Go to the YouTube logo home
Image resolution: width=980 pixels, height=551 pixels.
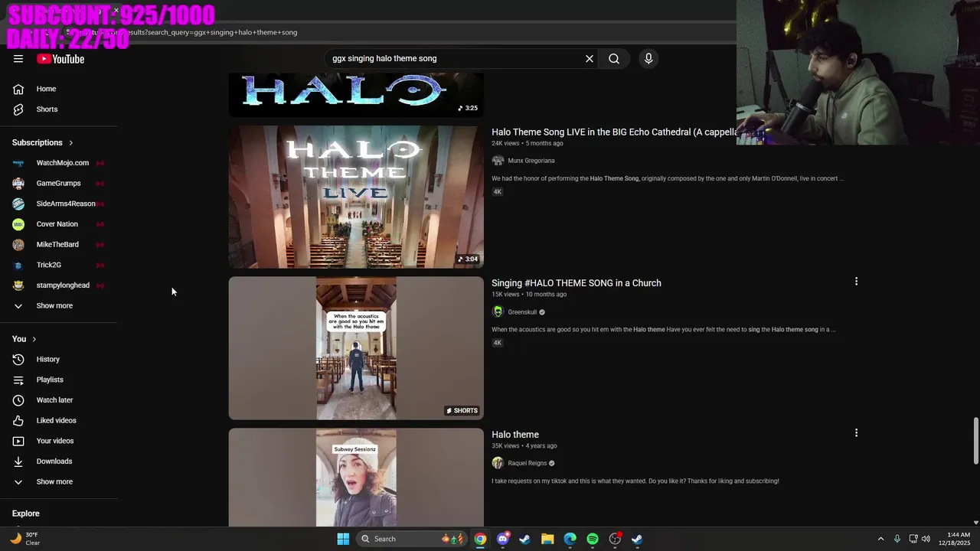point(60,59)
